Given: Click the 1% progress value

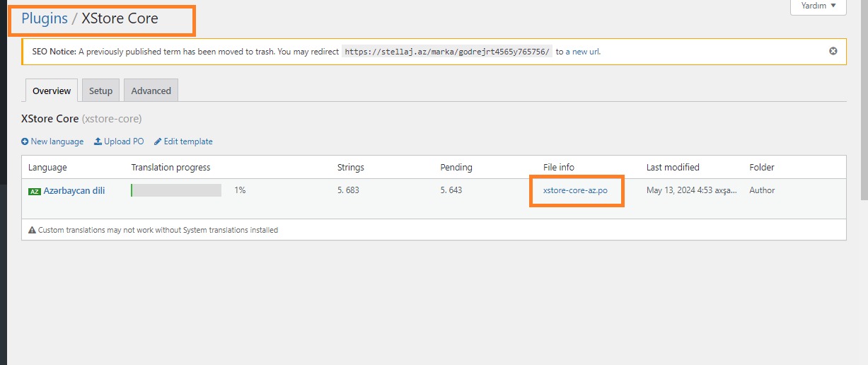Looking at the screenshot, I should click(x=240, y=190).
